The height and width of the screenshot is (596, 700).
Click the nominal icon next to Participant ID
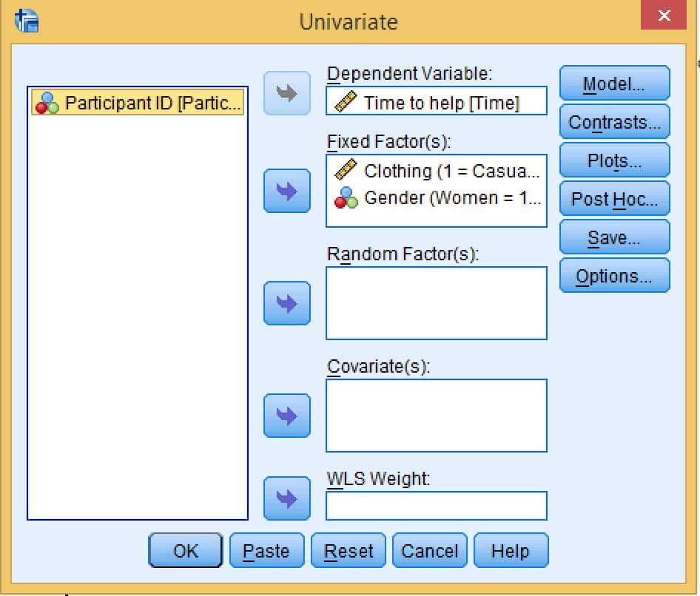(x=47, y=103)
